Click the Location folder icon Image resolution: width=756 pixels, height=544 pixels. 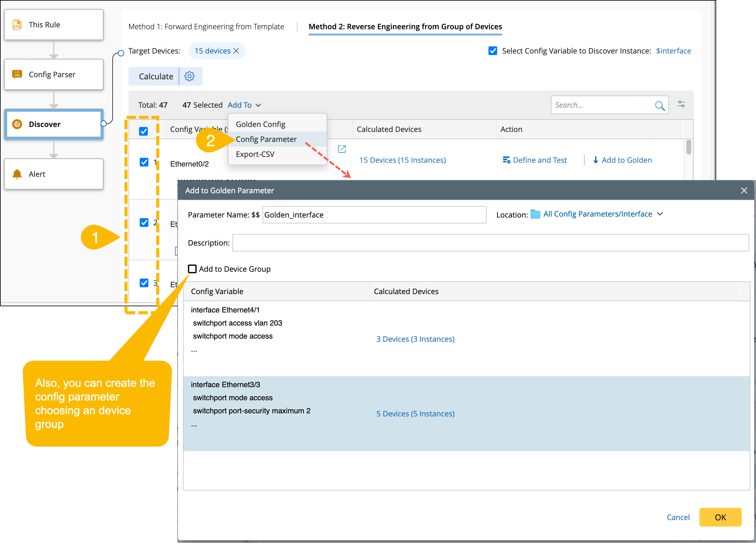click(x=535, y=214)
